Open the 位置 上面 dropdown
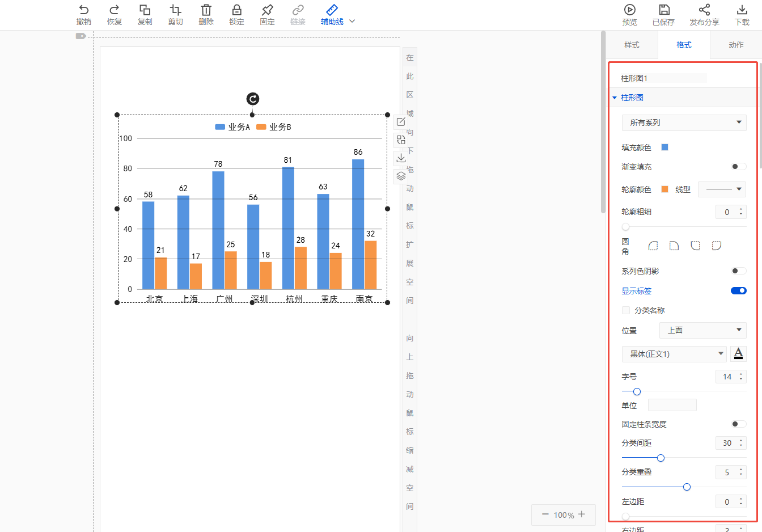Screen dimensions: 762x532 click(x=702, y=330)
